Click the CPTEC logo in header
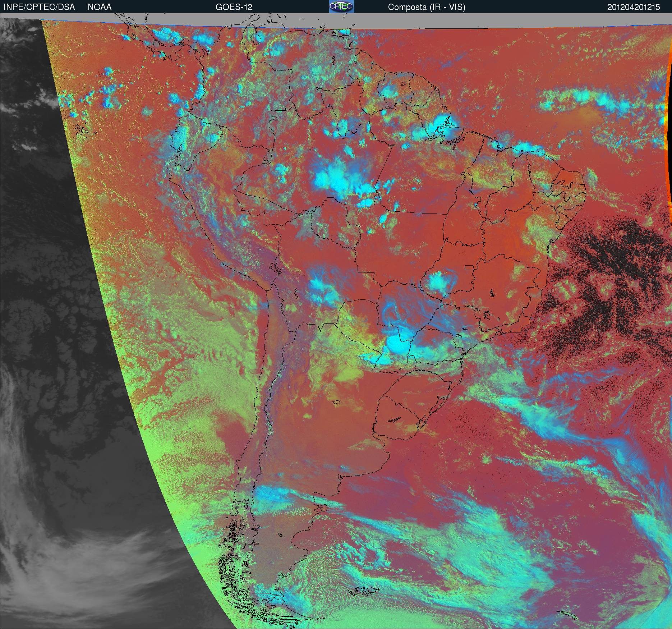This screenshot has height=629, width=672. (x=341, y=6)
